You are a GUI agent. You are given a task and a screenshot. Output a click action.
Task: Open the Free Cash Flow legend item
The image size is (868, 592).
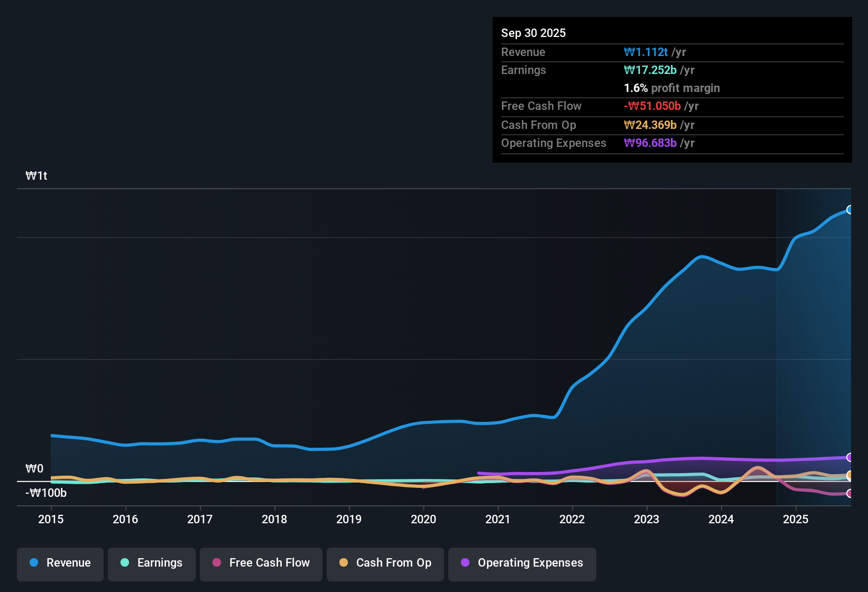click(261, 563)
